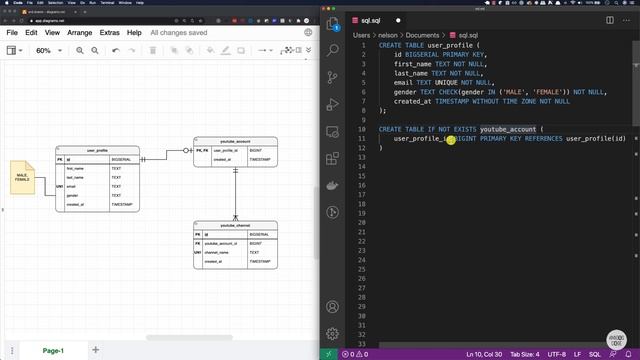Change LF line ending in status bar

pyautogui.click(x=577, y=354)
